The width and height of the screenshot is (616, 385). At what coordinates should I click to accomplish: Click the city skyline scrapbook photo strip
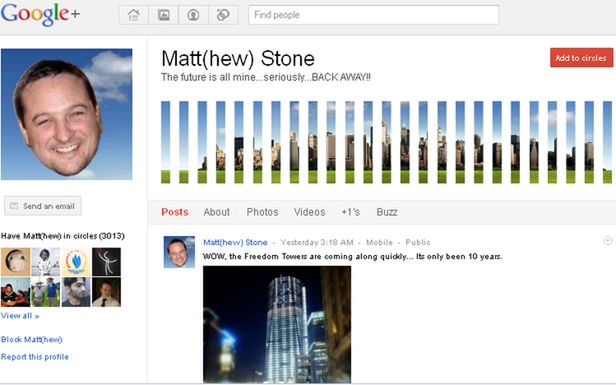387,142
